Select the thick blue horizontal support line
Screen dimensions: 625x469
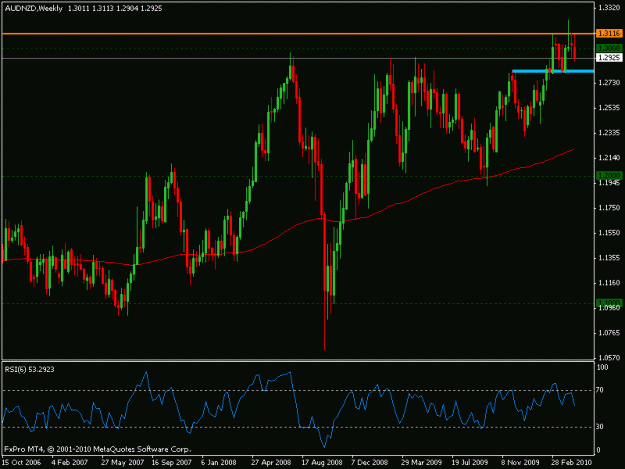(553, 71)
